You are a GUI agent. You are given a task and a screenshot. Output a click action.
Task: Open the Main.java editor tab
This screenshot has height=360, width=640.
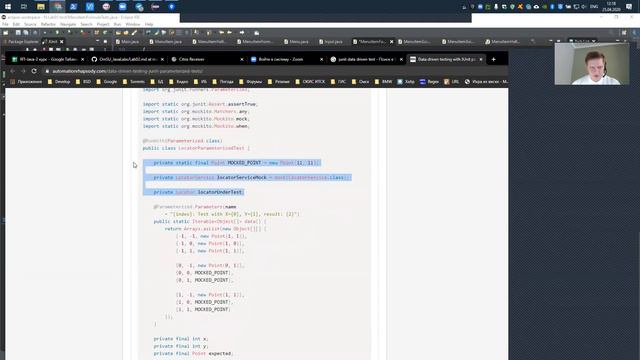pos(127,42)
